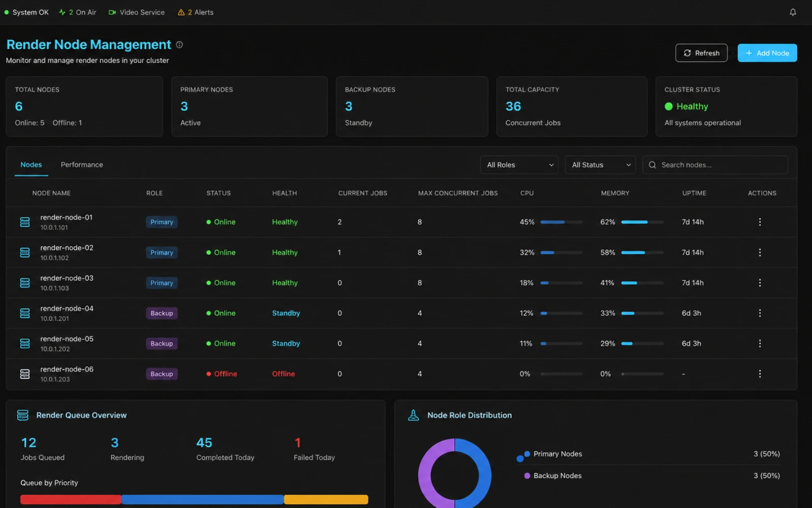Viewport: 812px width, 508px height.
Task: Open actions menu for render-node-06
Action: tap(760, 374)
